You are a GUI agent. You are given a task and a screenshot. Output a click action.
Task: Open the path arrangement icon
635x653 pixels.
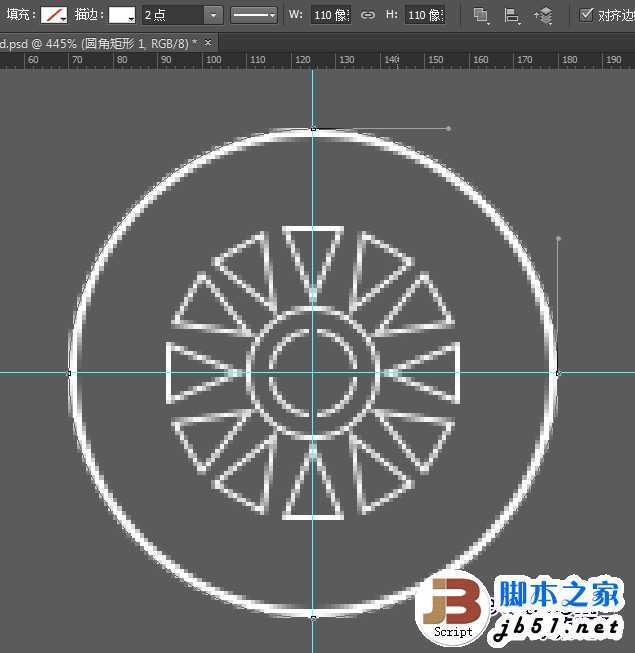click(543, 16)
